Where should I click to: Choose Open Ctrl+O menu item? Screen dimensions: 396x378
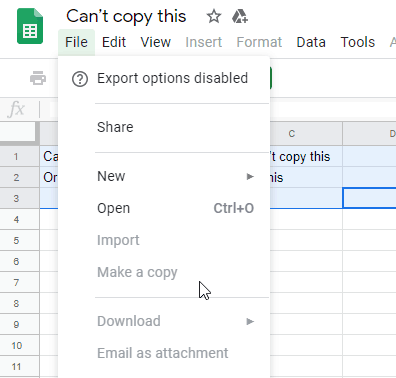click(x=164, y=208)
